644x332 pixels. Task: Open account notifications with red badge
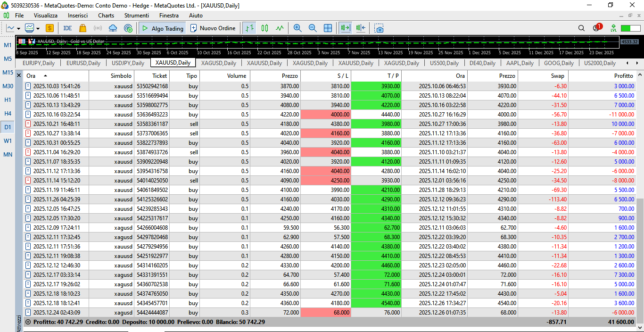tap(597, 28)
